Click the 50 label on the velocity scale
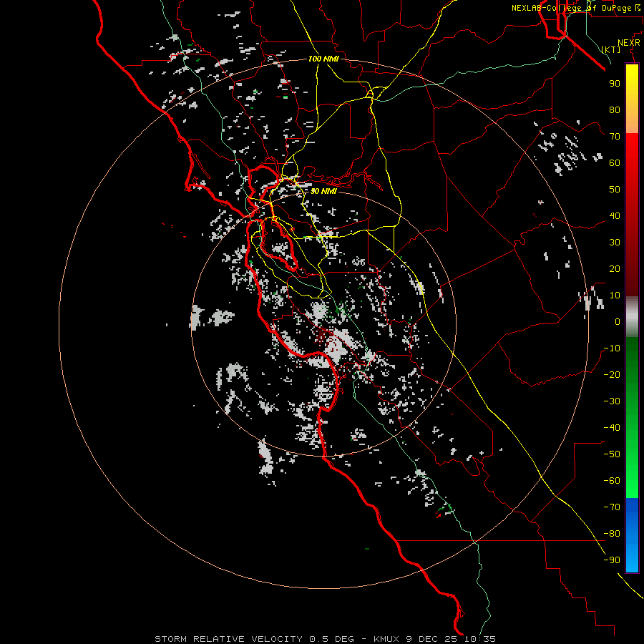644x644 pixels. (x=615, y=190)
